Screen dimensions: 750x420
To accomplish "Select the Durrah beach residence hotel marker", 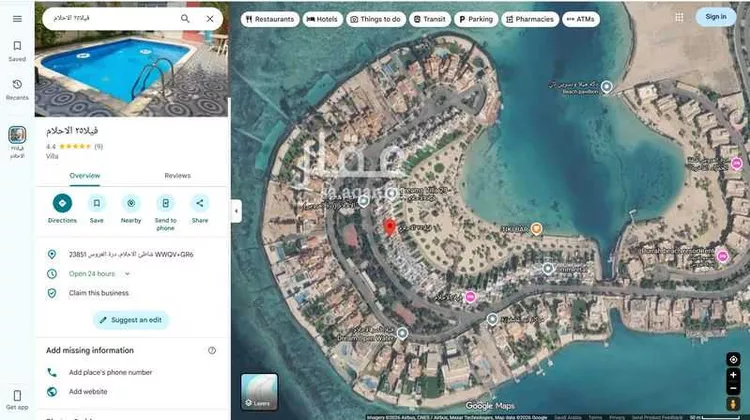I will [x=723, y=256].
